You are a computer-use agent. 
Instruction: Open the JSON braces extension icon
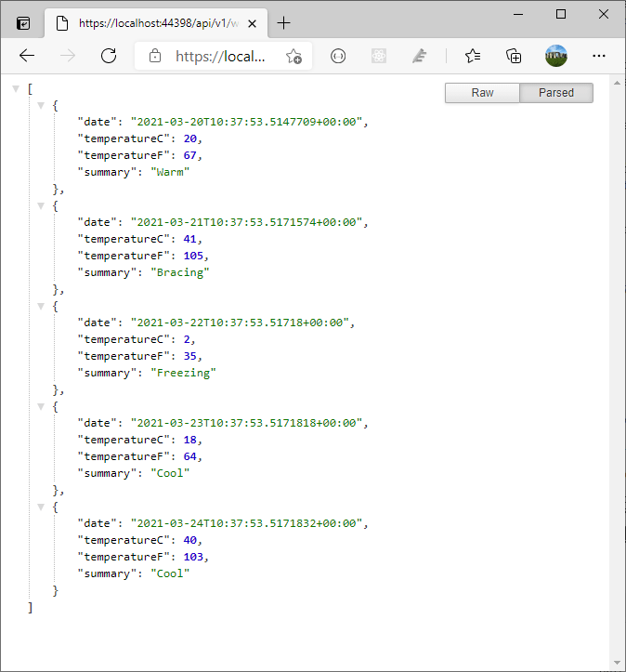(338, 56)
